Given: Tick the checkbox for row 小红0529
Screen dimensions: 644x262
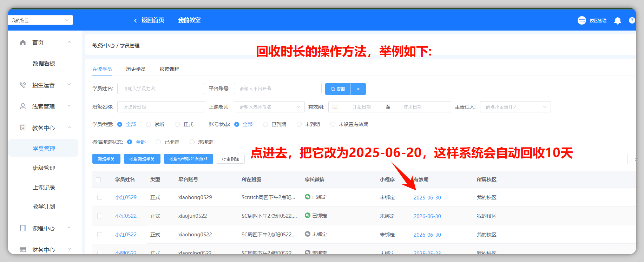Looking at the screenshot, I should 100,197.
